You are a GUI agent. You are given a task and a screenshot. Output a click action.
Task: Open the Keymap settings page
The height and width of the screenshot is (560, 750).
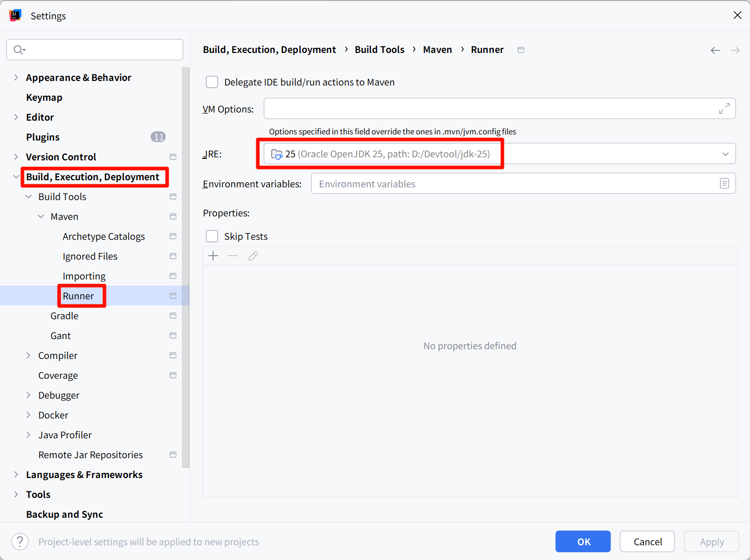[x=44, y=97]
